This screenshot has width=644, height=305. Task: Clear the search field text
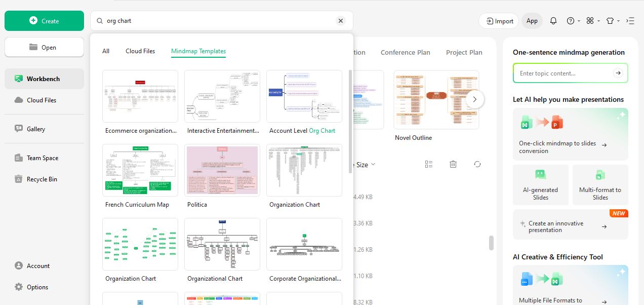341,21
